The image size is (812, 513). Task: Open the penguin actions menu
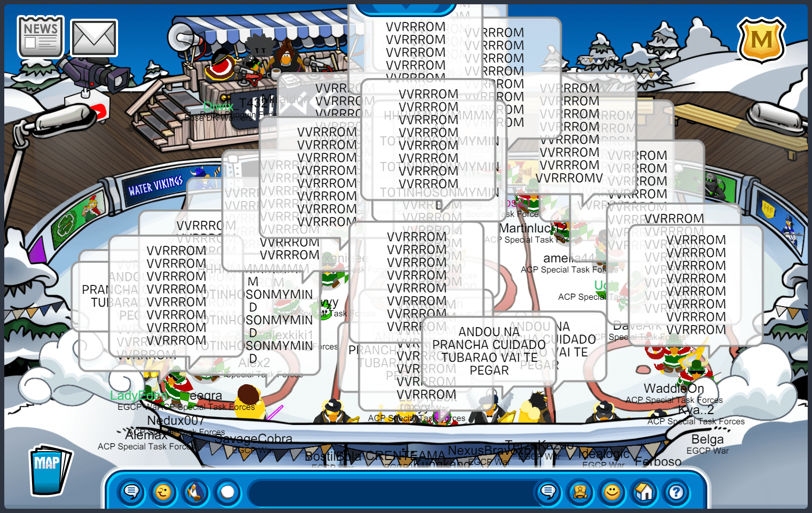(x=196, y=492)
